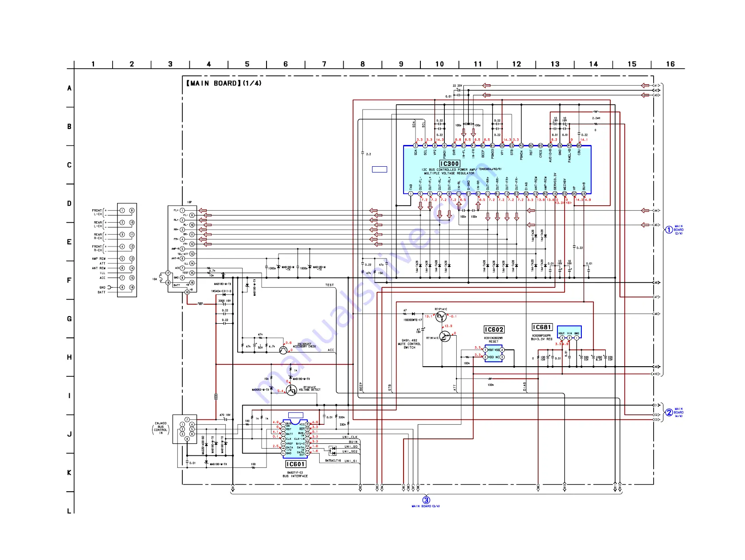Screen dimensions: 745x560
Task: Click the UNI_SI signal label
Action: click(351, 461)
